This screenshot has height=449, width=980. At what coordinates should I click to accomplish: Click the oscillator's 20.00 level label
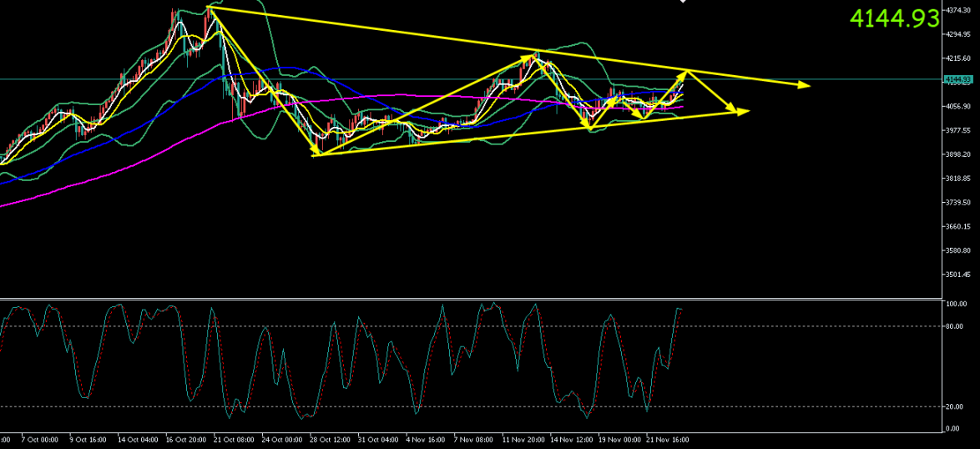click(954, 406)
